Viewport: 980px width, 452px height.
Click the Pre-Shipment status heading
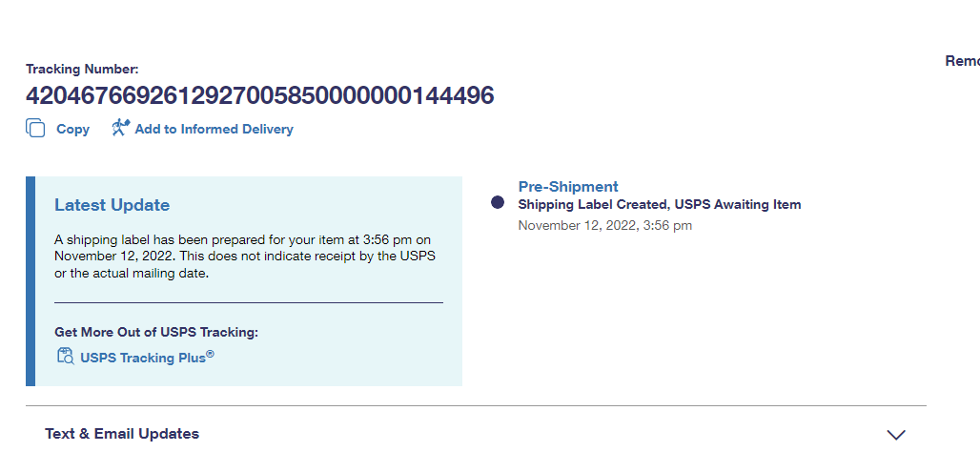568,187
